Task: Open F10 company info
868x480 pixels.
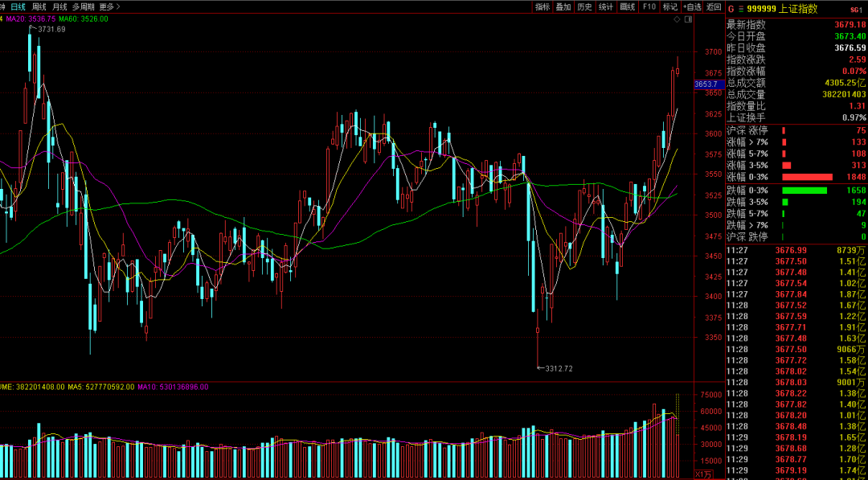Action: (x=649, y=6)
